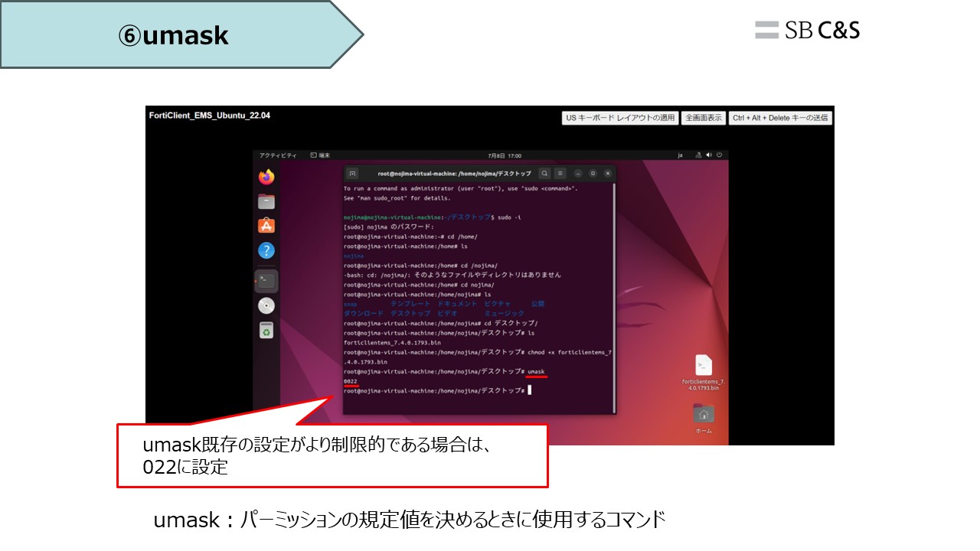This screenshot has width=980, height=551.
Task: Click the ダウンロード directory name in terminal
Action: click(x=364, y=314)
